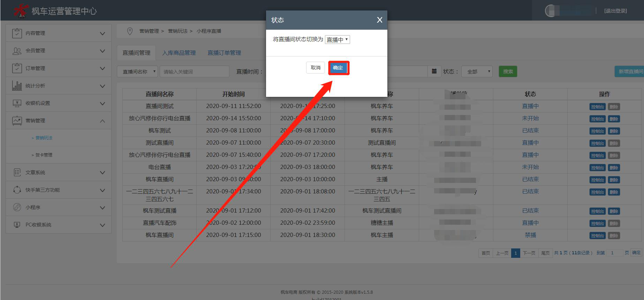Image resolution: width=644 pixels, height=300 pixels.
Task: Switch to 直播订单管理 tab
Action: [224, 53]
